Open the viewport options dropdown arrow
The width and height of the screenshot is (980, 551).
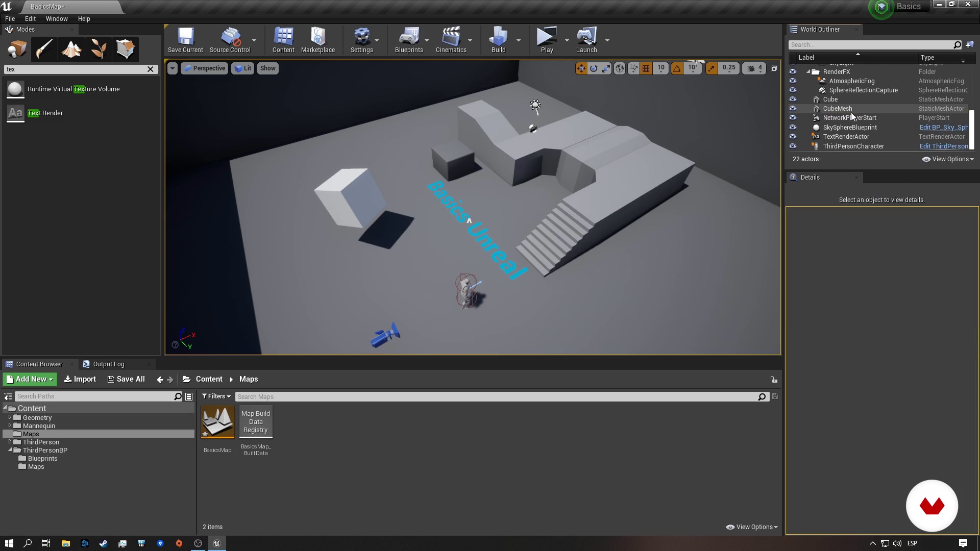173,68
